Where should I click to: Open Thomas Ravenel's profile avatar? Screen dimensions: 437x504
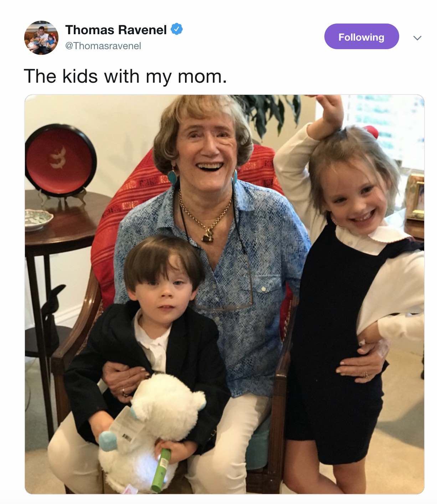(x=41, y=37)
